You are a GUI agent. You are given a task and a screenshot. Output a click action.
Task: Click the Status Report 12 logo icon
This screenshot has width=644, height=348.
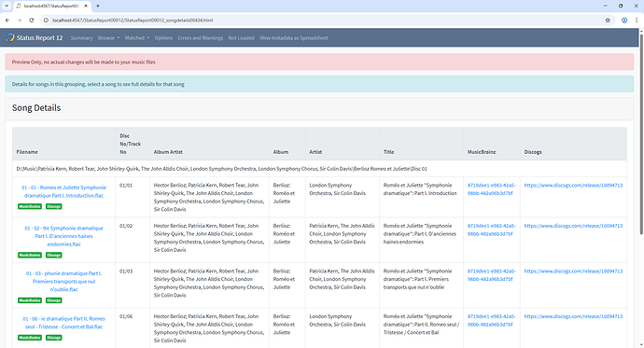[10, 37]
